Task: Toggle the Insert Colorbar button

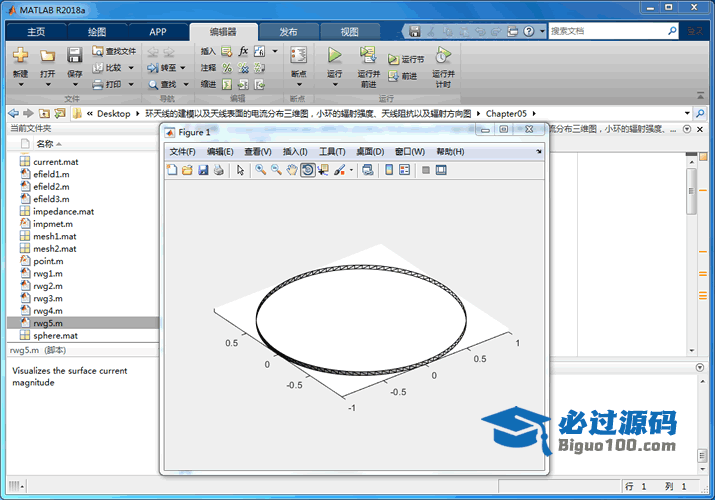Action: coord(388,170)
